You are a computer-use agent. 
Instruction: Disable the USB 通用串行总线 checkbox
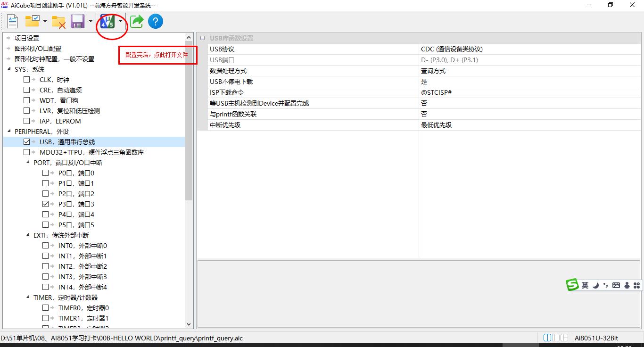(x=27, y=141)
